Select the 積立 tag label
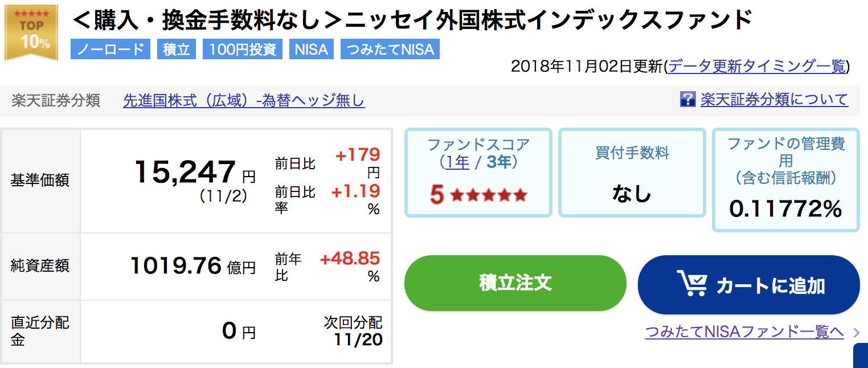The image size is (868, 368). click(177, 49)
